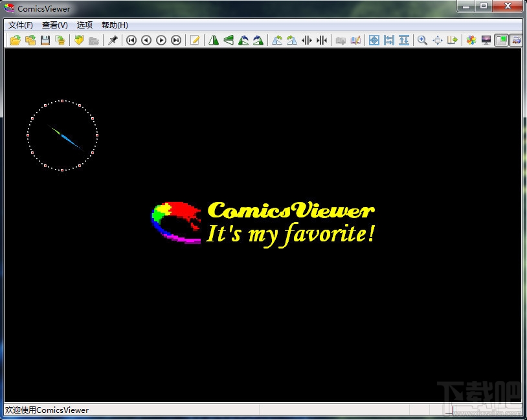Image resolution: width=527 pixels, height=420 pixels.
Task: Open the 选项 menu
Action: 85,25
